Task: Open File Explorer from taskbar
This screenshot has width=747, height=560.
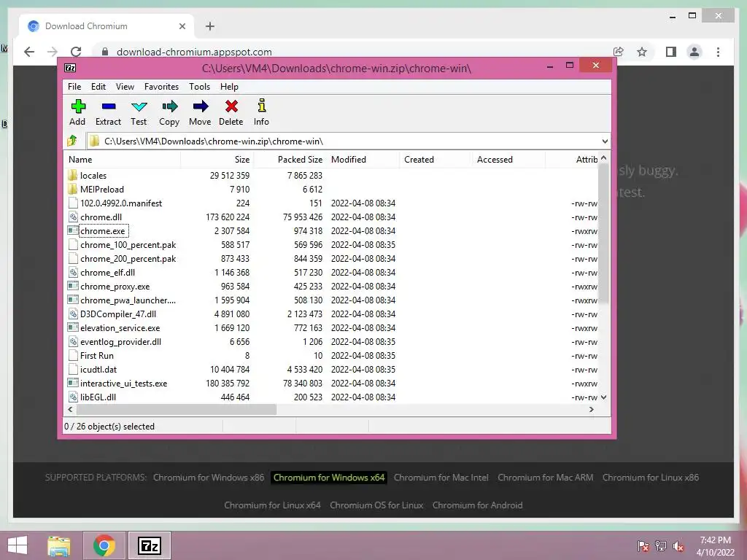Action: (x=59, y=545)
